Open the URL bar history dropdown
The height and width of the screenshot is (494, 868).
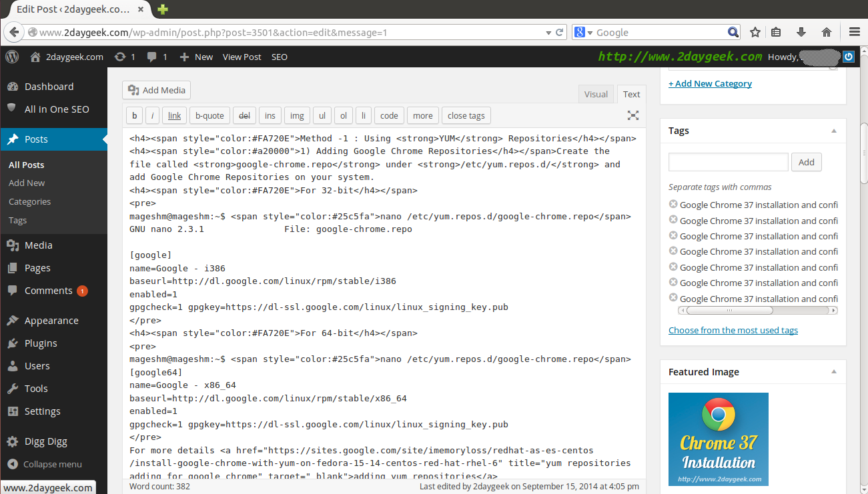pos(548,32)
